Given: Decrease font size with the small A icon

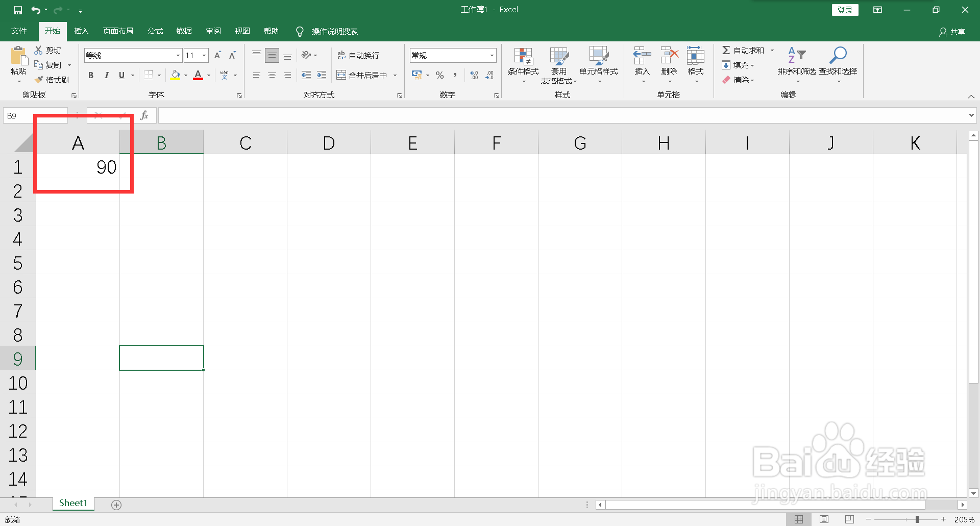Looking at the screenshot, I should pyautogui.click(x=232, y=55).
